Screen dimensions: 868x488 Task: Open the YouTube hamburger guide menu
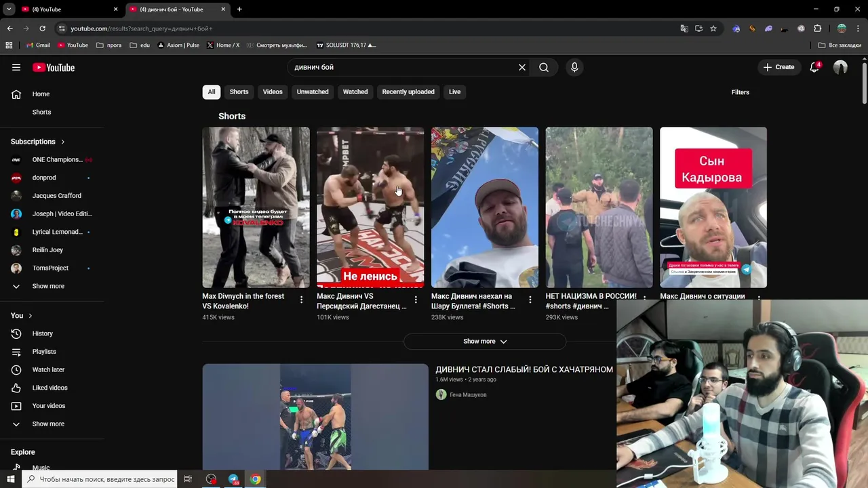tap(16, 67)
